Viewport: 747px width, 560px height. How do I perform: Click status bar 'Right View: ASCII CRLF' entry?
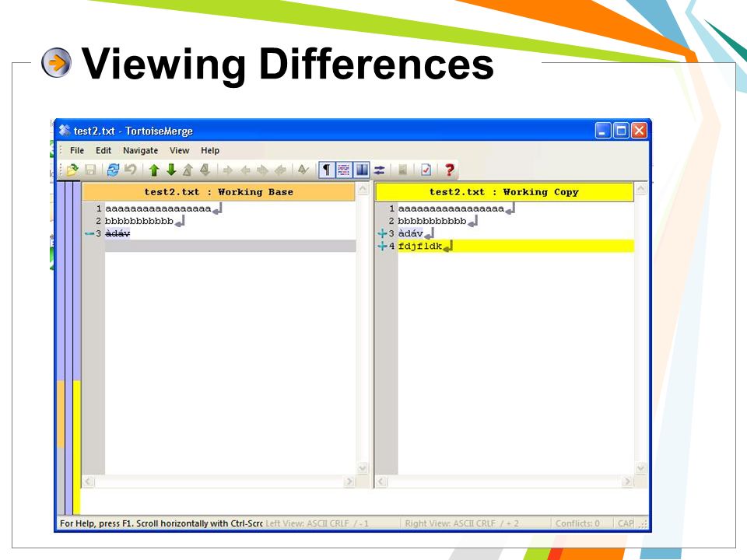[462, 523]
